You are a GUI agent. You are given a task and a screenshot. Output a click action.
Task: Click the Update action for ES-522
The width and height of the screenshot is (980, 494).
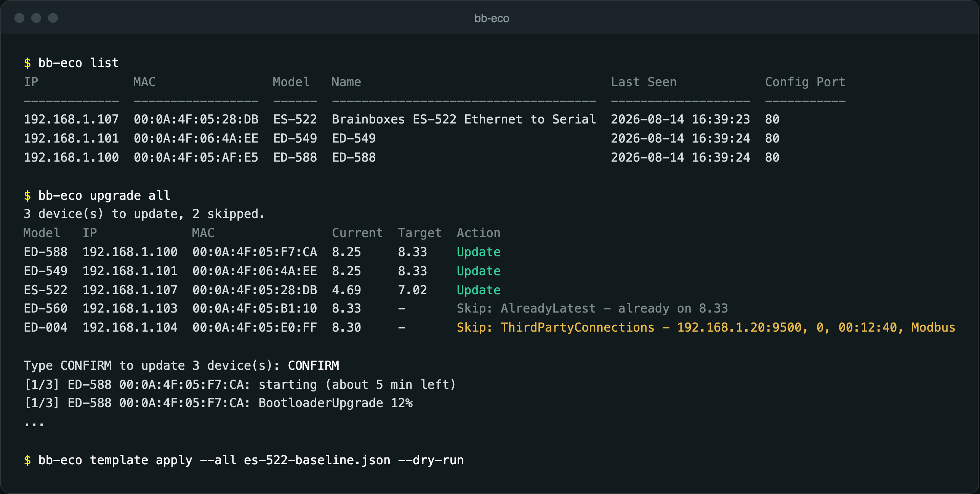479,290
